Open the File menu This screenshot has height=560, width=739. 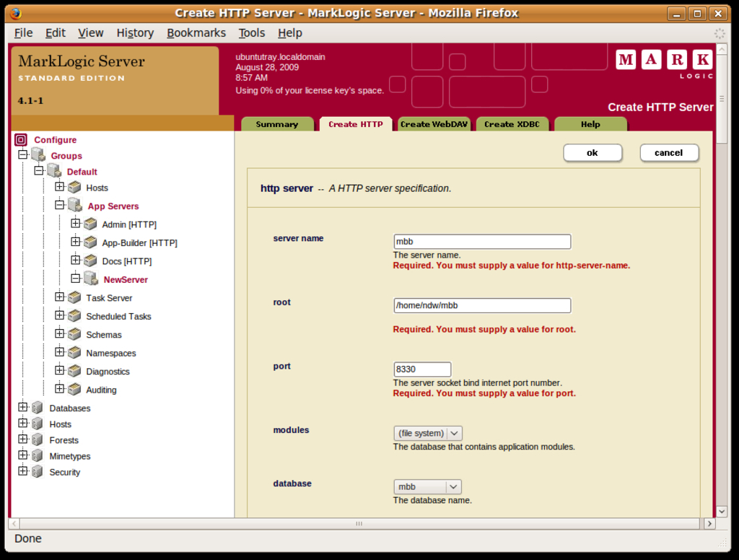pyautogui.click(x=24, y=33)
